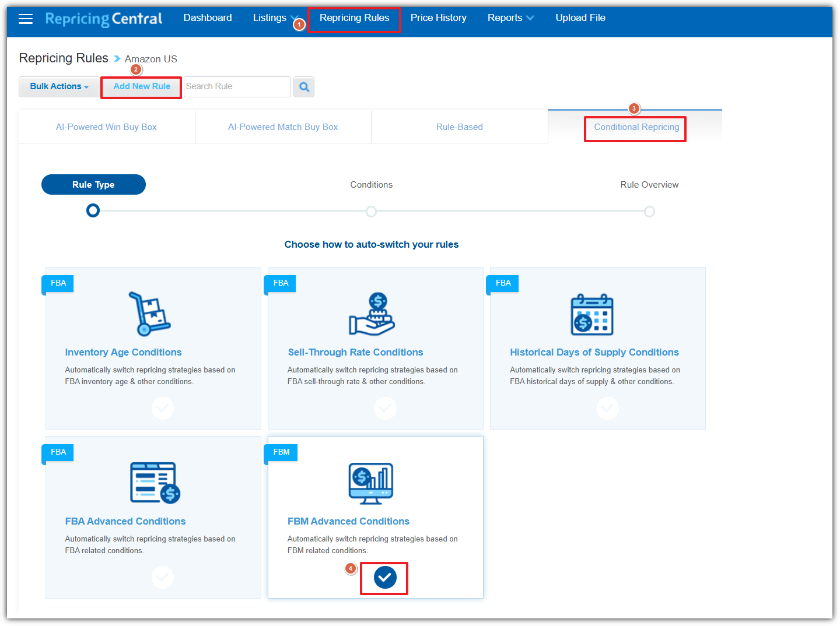Toggle the FBM Advanced Conditions checkmark
840x626 pixels.
(x=385, y=577)
